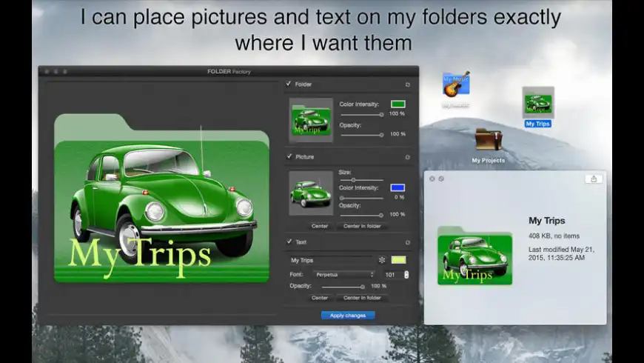Click the Picture Color Intensity slider
644x363 pixels.
362,198
